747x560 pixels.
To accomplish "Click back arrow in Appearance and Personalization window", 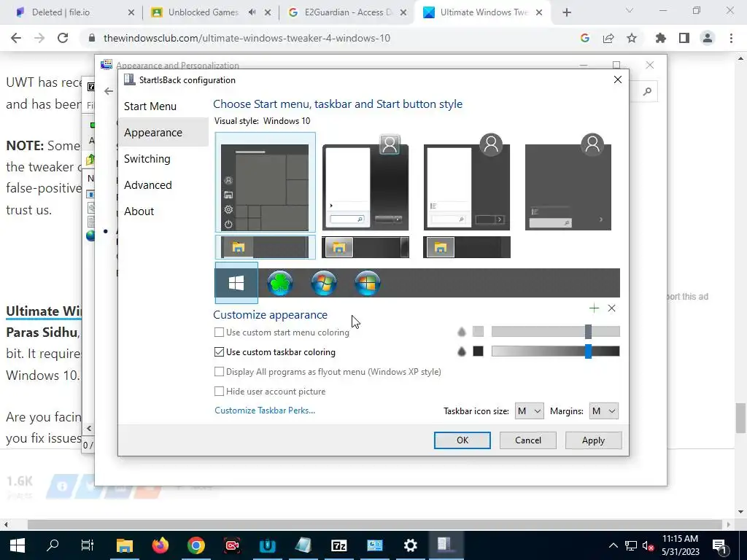I will click(109, 91).
